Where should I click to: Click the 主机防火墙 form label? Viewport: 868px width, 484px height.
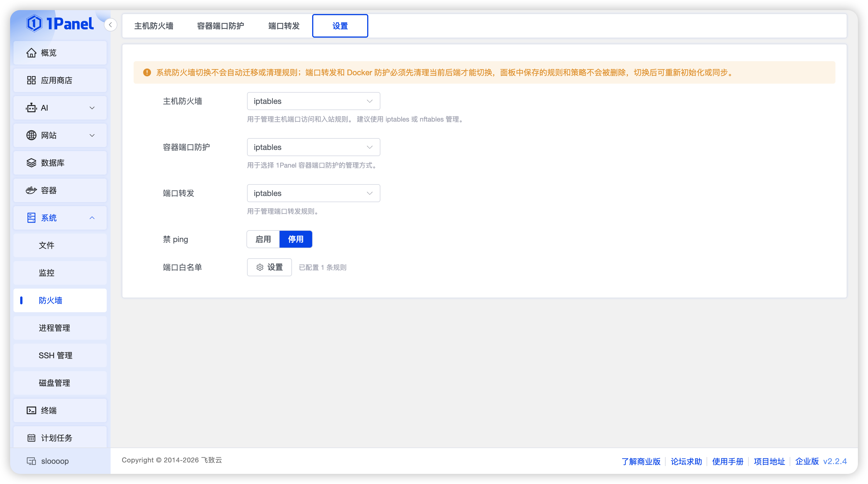click(182, 101)
